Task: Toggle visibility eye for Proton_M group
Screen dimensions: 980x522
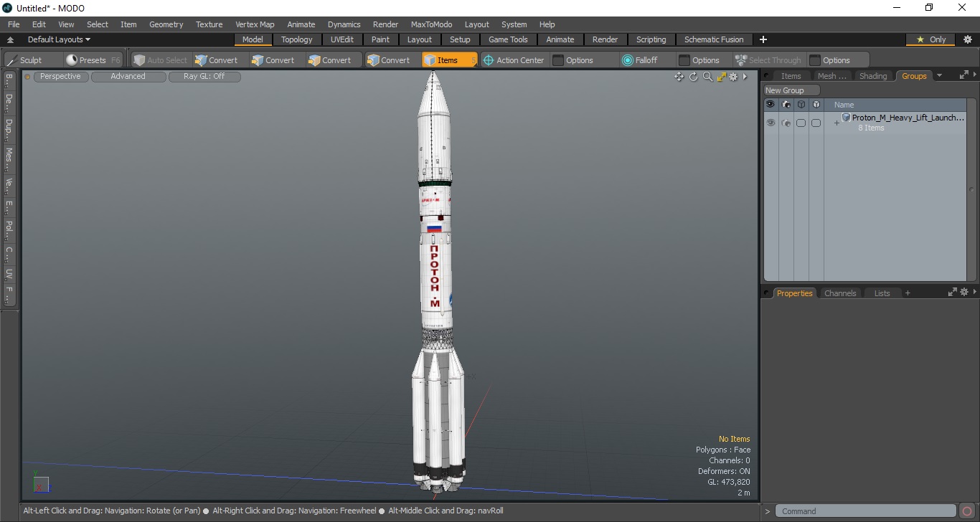Action: tap(771, 123)
